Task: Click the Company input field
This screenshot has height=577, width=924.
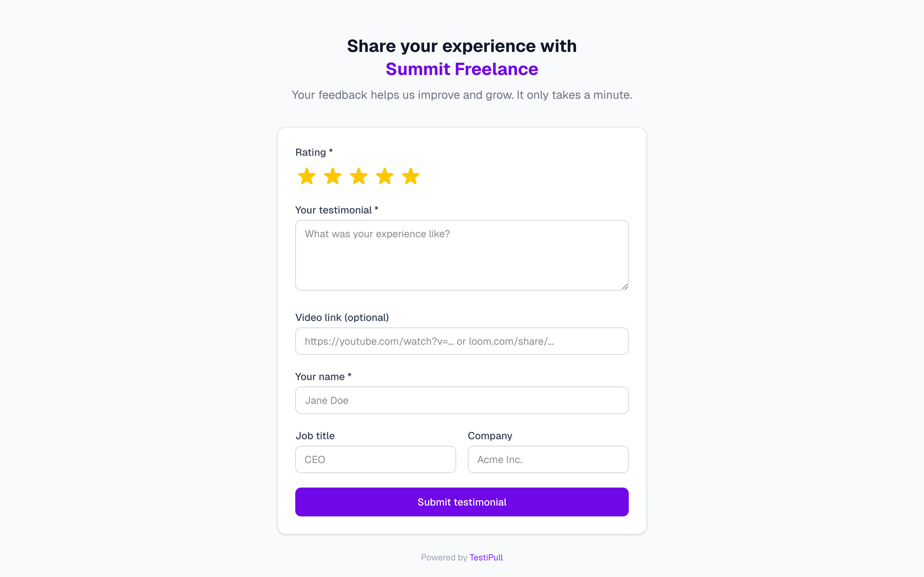Action: (548, 459)
